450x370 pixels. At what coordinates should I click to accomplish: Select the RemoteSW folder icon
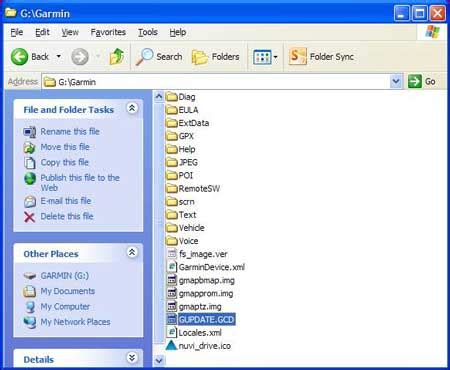click(172, 188)
